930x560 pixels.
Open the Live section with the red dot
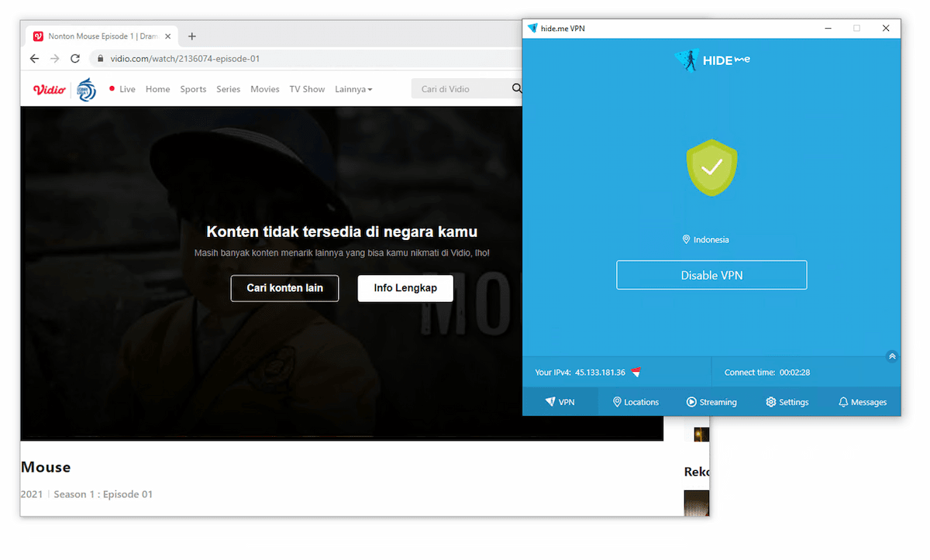(122, 89)
